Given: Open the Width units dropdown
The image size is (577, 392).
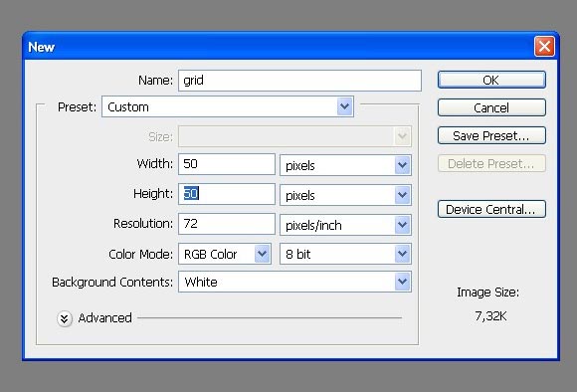Looking at the screenshot, I should [345, 165].
